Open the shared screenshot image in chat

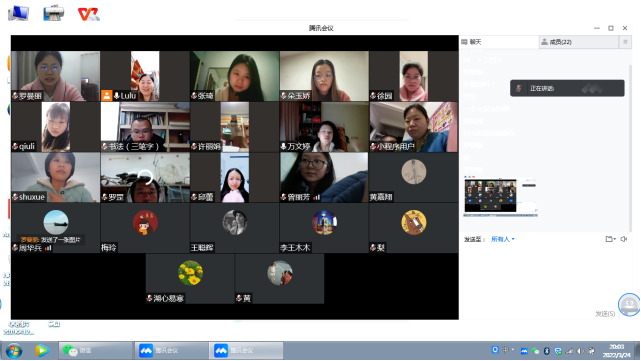[501, 196]
